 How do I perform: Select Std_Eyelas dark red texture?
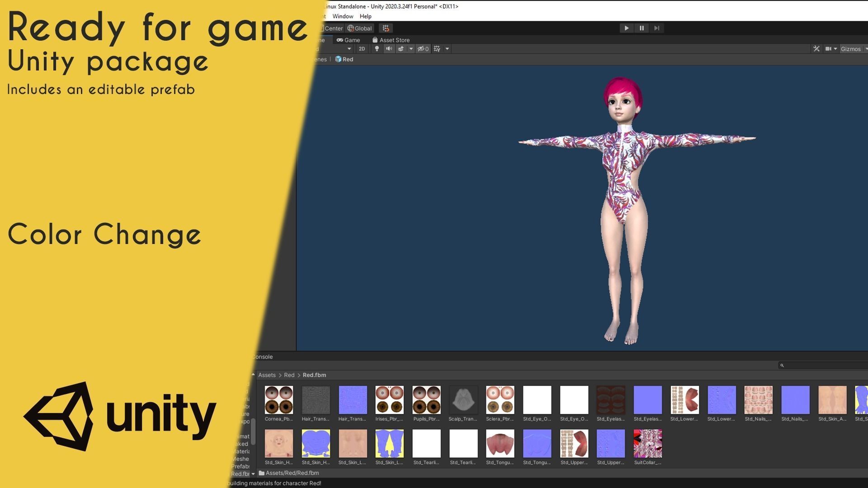[x=611, y=404]
